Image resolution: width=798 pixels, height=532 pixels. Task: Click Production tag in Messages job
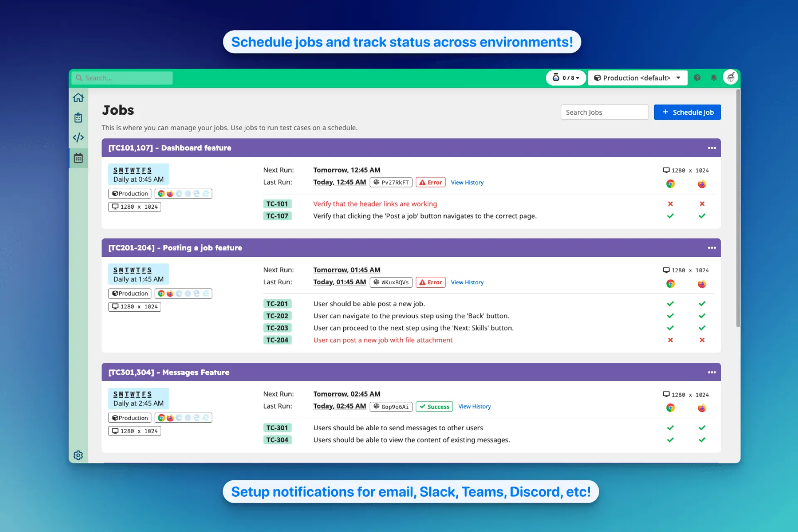pyautogui.click(x=130, y=418)
